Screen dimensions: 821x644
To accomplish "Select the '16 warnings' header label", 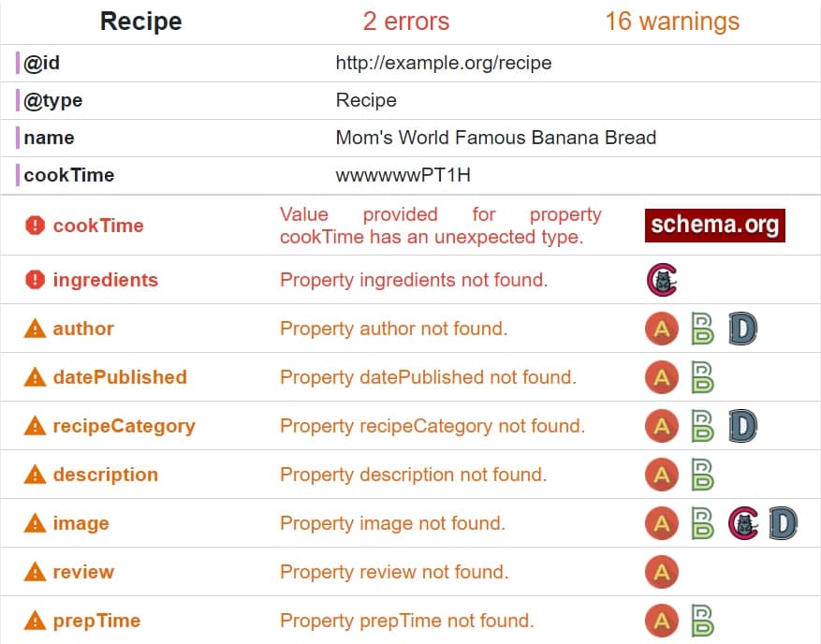I will pyautogui.click(x=672, y=22).
